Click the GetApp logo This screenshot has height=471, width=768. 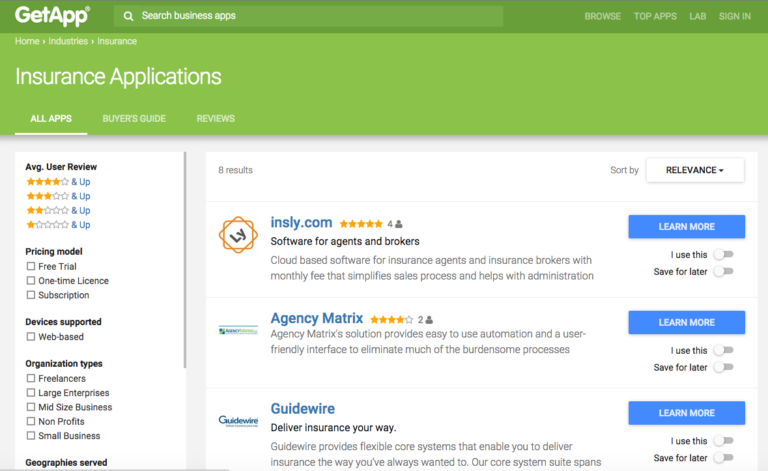pos(52,16)
